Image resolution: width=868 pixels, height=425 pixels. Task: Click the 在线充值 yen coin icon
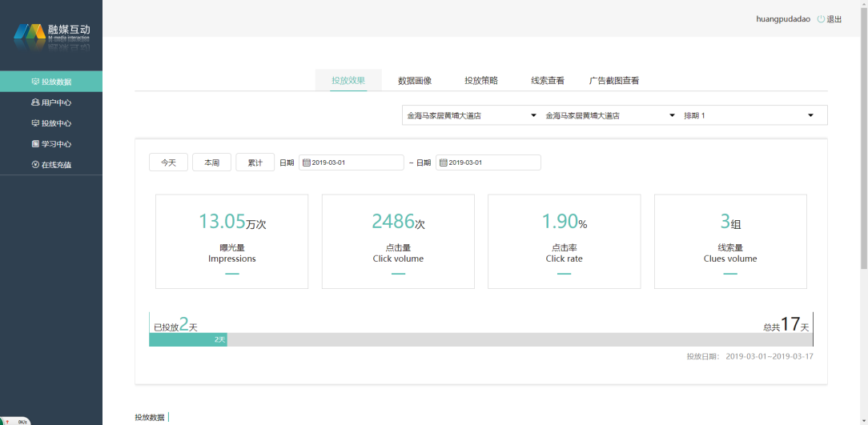35,165
